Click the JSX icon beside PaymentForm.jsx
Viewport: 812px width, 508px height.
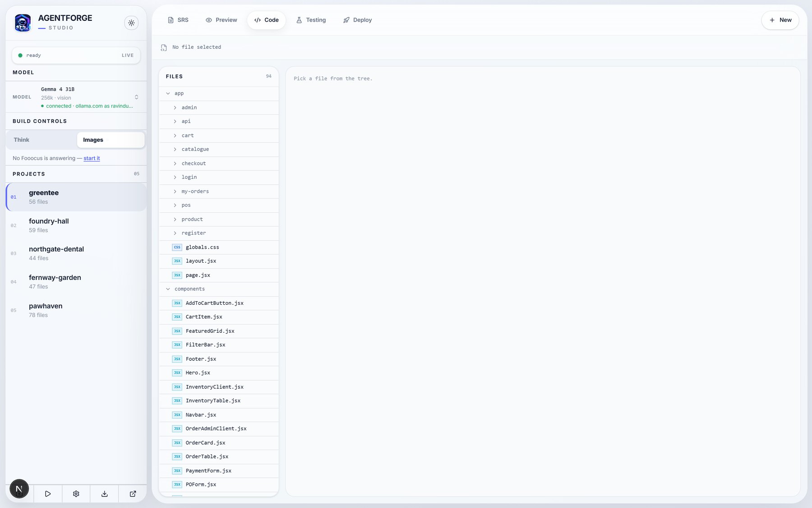(177, 471)
